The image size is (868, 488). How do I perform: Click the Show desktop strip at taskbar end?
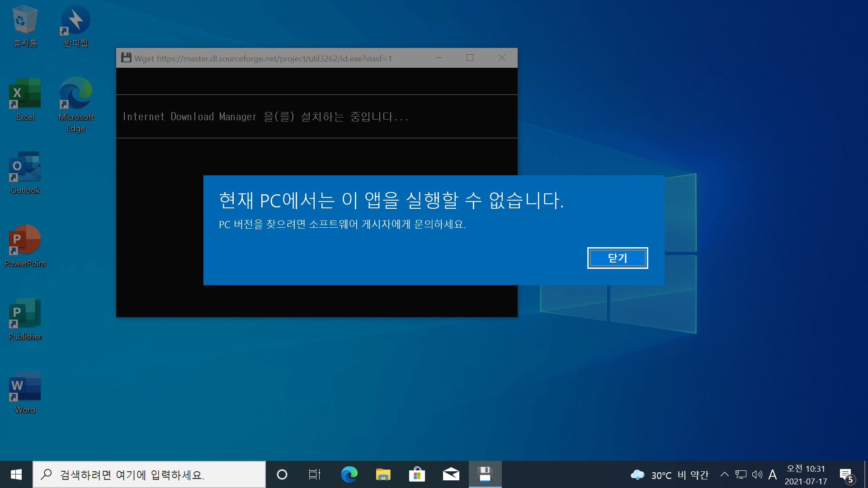point(866,474)
